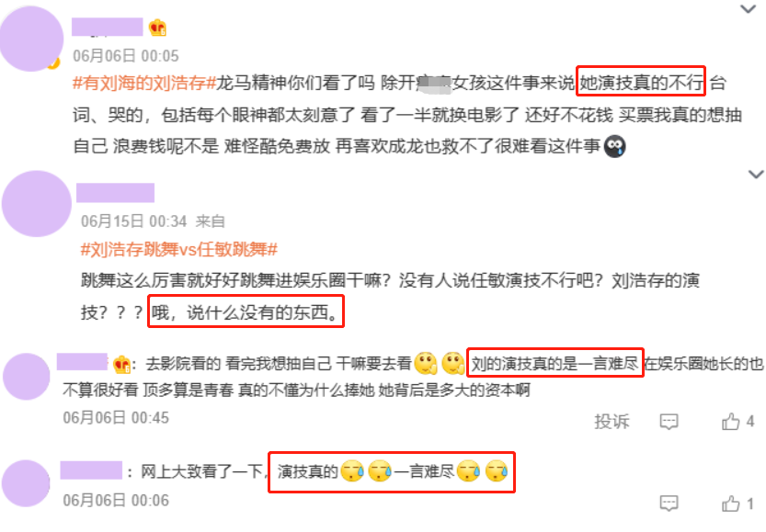Open the second poster's avatar
766x532 pixels.
click(x=37, y=204)
